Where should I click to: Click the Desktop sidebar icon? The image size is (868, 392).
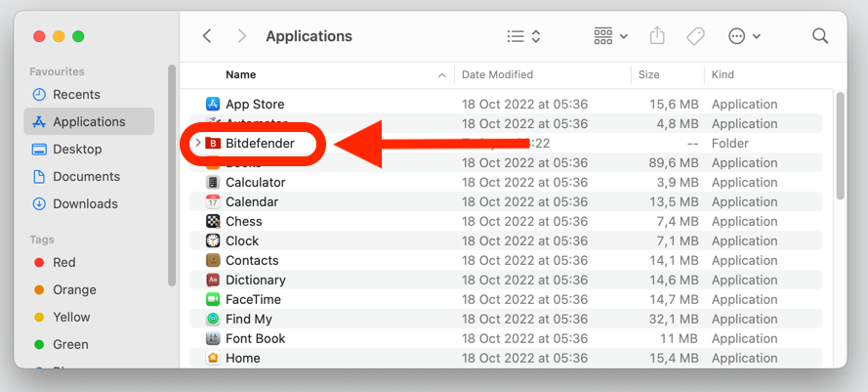point(39,150)
